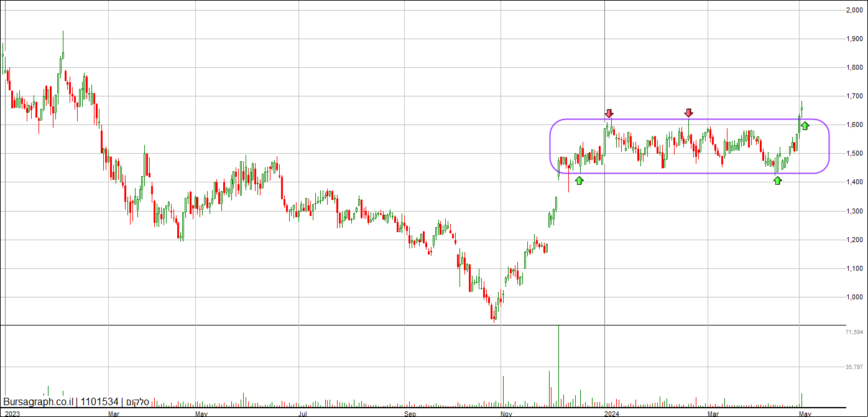
Task: Click the tallest green volume bar
Action: coord(559,366)
